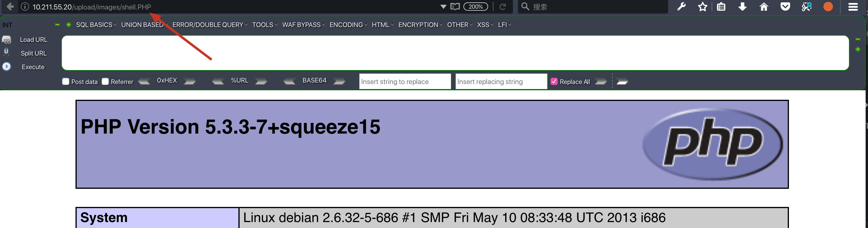The height and width of the screenshot is (228, 868).
Task: Click the PHP logo image
Action: [712, 144]
